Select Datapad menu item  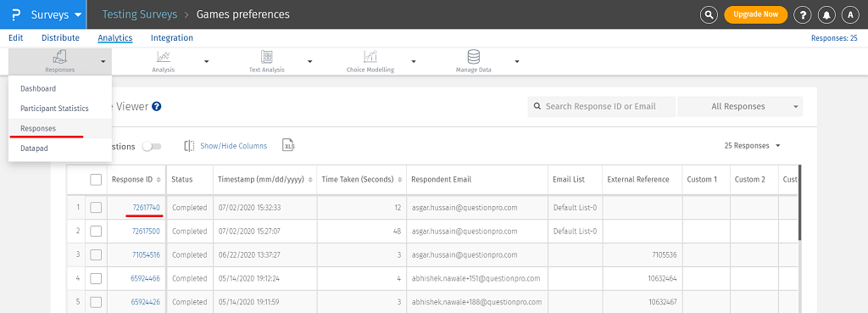pyautogui.click(x=60, y=149)
